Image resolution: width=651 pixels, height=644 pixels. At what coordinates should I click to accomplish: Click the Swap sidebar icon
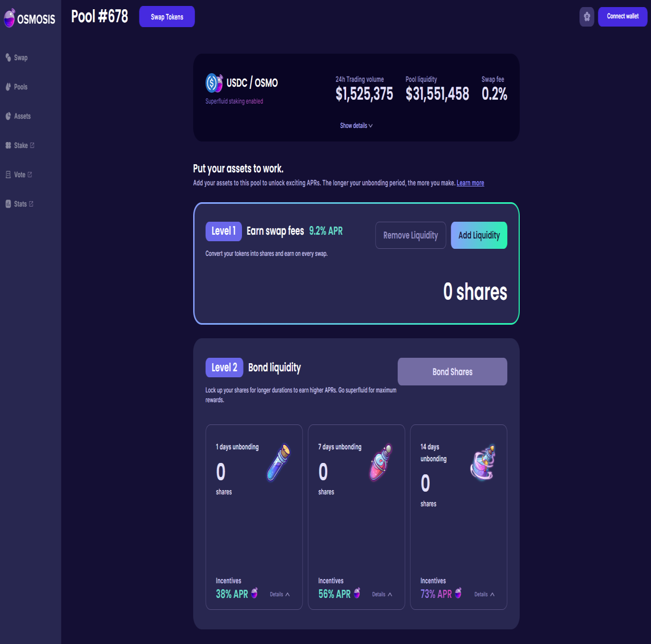[x=8, y=57]
